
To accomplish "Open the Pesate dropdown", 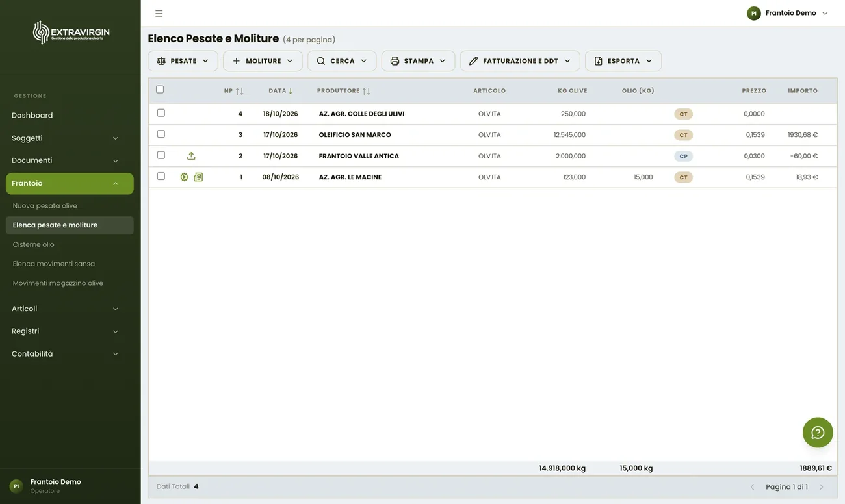I will [x=183, y=61].
